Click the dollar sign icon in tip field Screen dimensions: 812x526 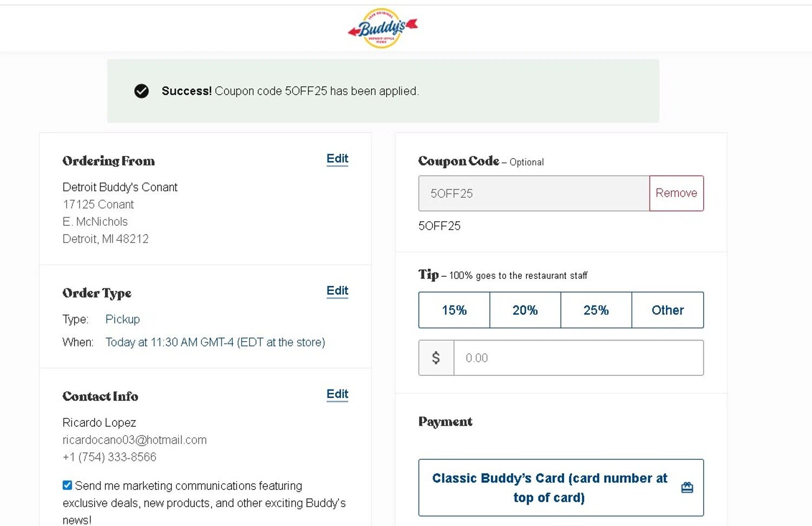point(436,358)
